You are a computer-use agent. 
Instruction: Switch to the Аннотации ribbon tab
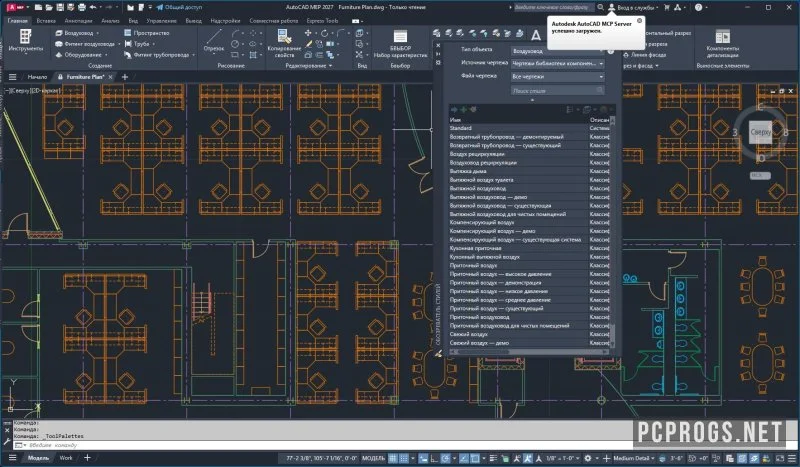pyautogui.click(x=78, y=21)
